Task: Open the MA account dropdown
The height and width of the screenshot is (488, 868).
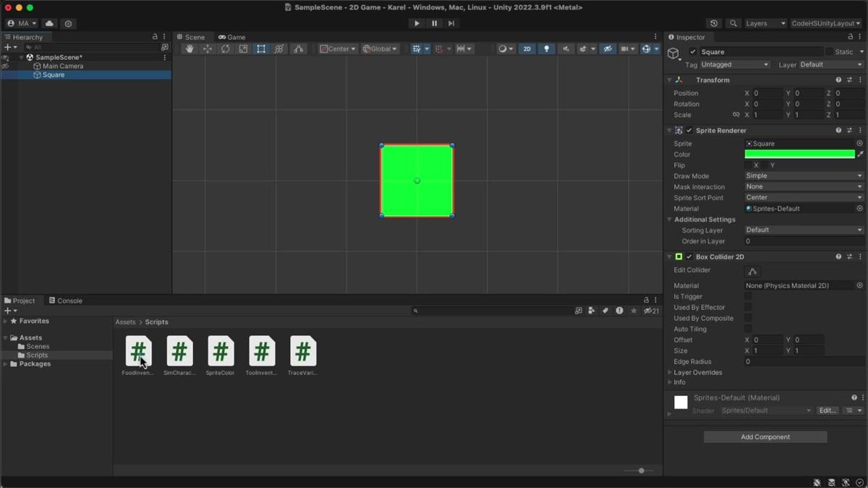Action: pos(22,23)
